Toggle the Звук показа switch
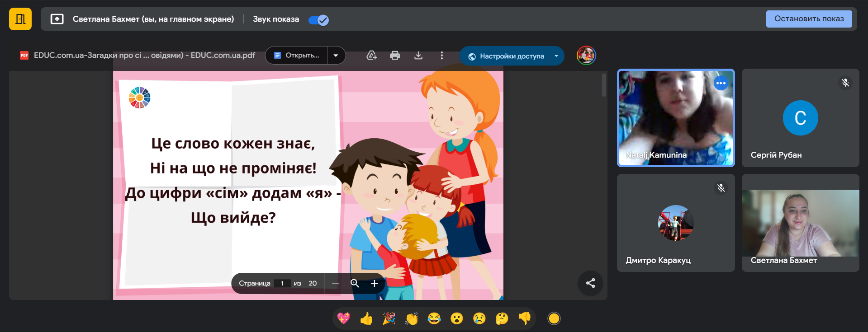The width and height of the screenshot is (868, 332). [x=318, y=20]
